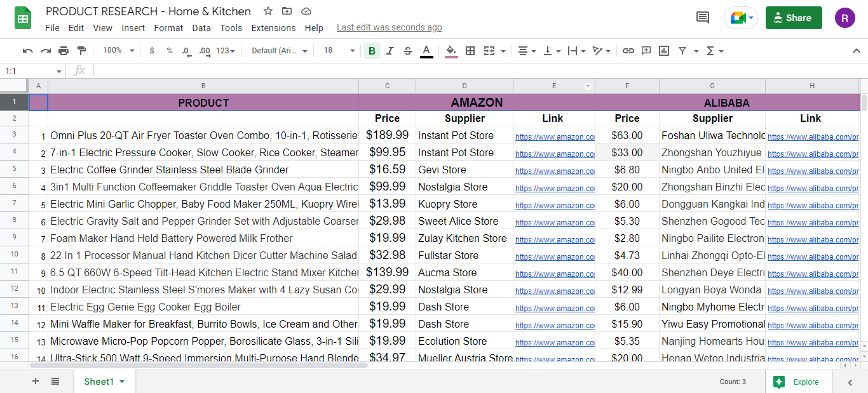Open the Extensions menu

pyautogui.click(x=273, y=27)
